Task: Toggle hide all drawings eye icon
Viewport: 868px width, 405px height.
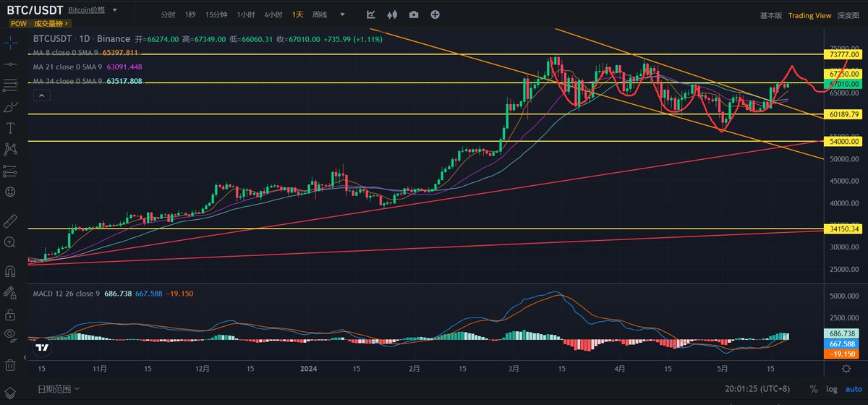Action: pyautogui.click(x=10, y=336)
